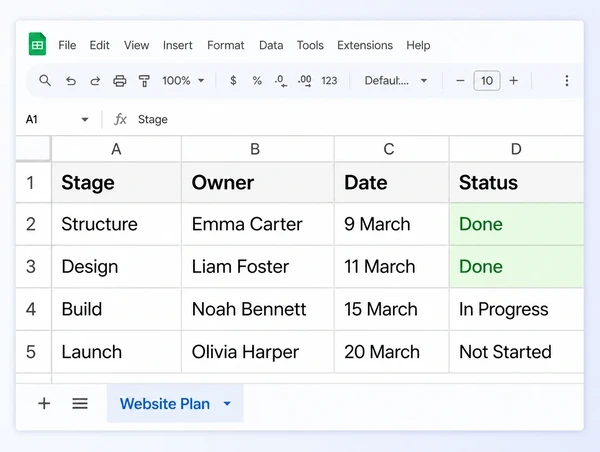Select the In Progress cell
The width and height of the screenshot is (600, 452).
pyautogui.click(x=516, y=309)
